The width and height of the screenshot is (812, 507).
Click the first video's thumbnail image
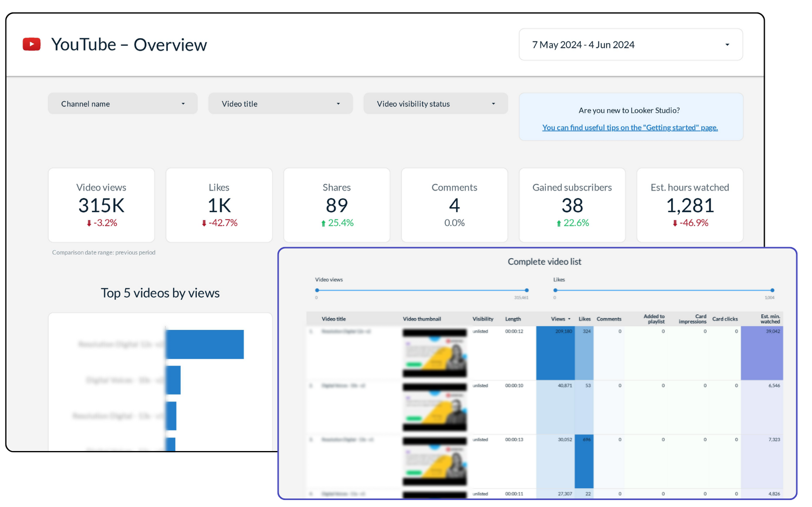click(x=435, y=353)
